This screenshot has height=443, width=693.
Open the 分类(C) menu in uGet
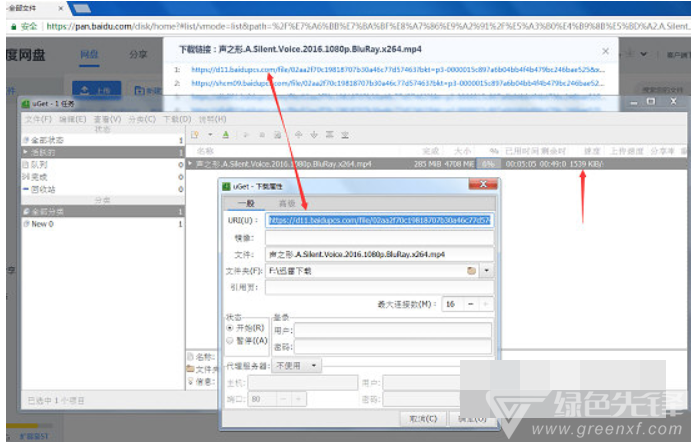142,119
